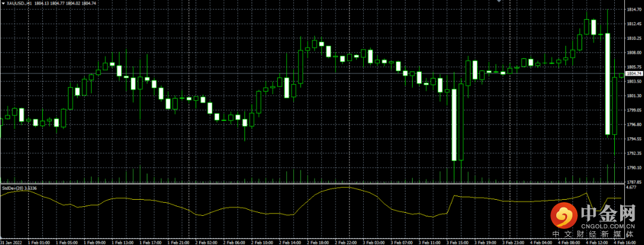Click the 1 Feb 01:00 time label
Screen dimensions: 644x245
[x=38, y=242]
